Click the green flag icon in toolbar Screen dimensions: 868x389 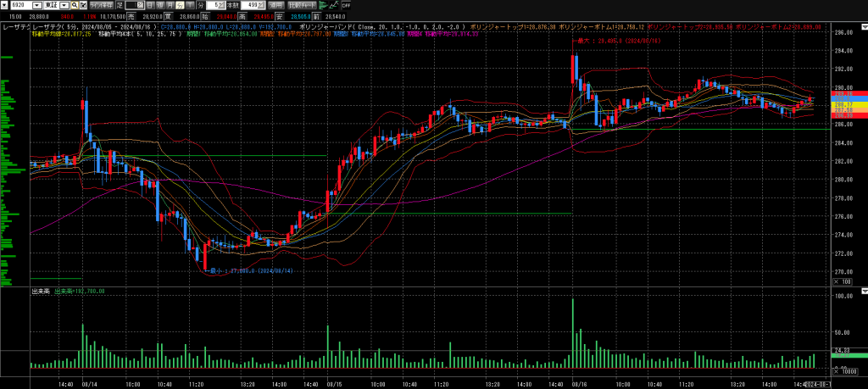pos(323,4)
